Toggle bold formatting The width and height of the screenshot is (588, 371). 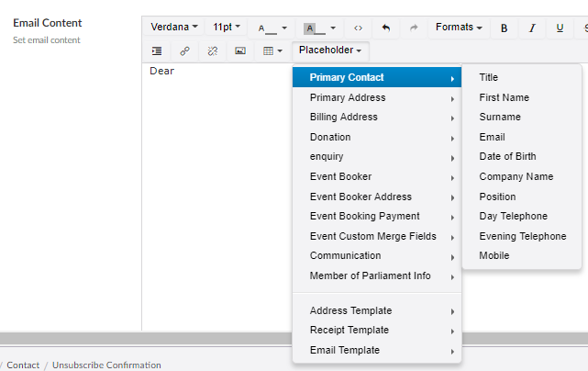click(x=504, y=28)
